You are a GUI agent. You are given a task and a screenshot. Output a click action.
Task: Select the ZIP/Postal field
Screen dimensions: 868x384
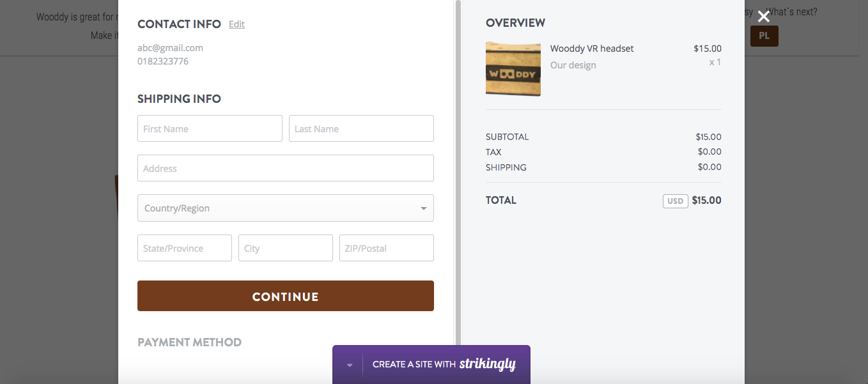pyautogui.click(x=386, y=248)
